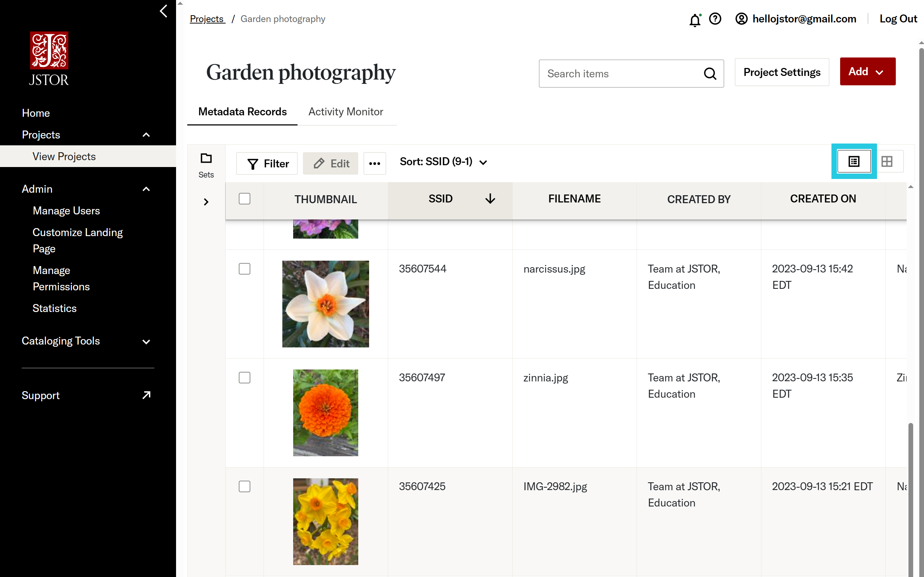Open Manage Users in sidebar
924x577 pixels.
(x=67, y=211)
